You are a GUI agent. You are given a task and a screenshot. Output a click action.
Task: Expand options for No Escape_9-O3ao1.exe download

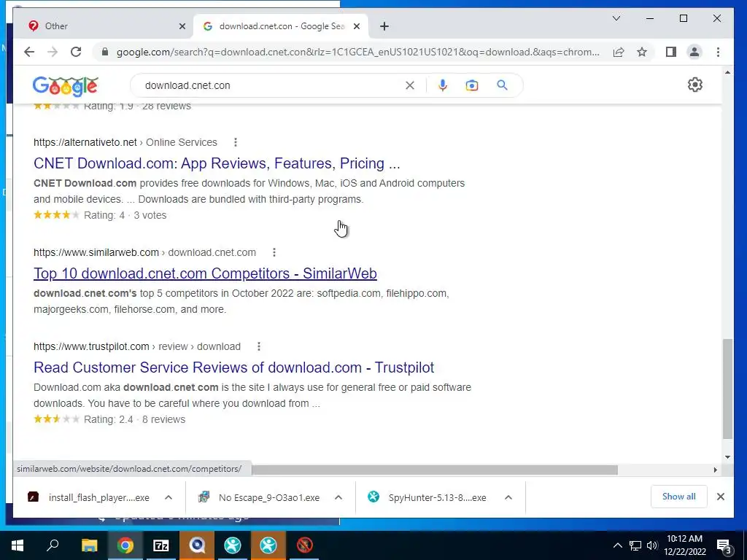338,497
